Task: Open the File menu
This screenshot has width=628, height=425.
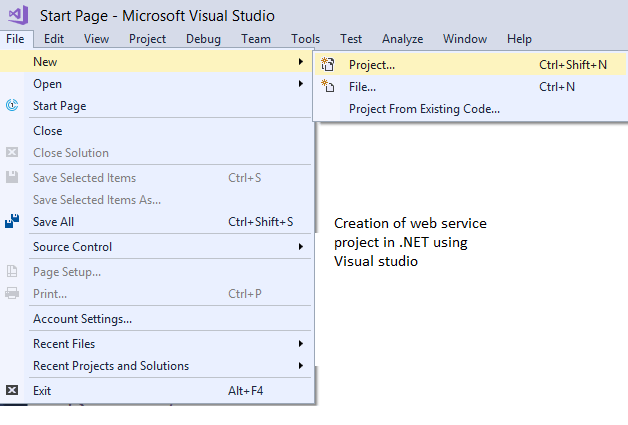Action: (x=15, y=39)
